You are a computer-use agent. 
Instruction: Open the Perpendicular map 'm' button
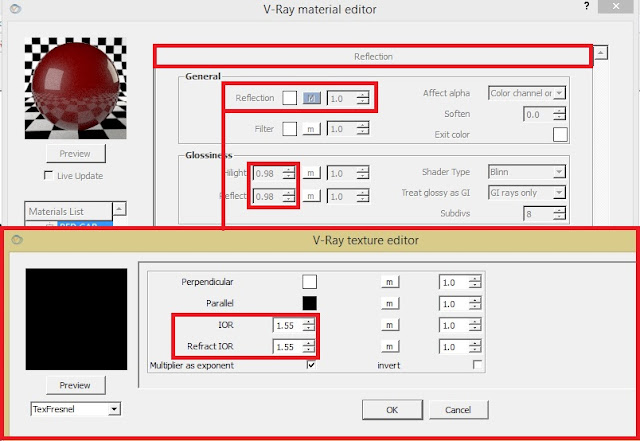click(390, 282)
